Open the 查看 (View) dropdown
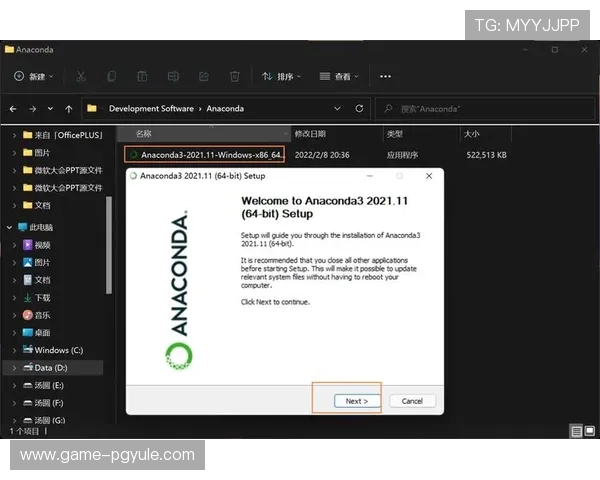Screen dimensions: 600x480 pos(339,77)
